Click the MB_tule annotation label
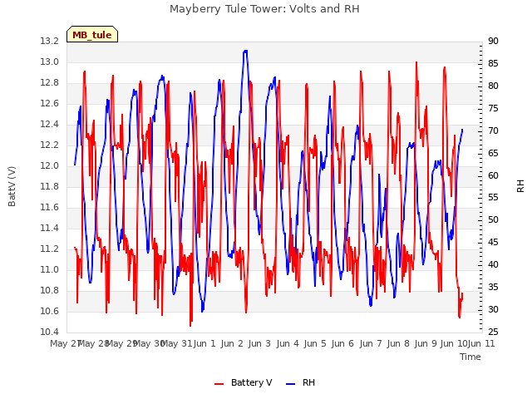The width and height of the screenshot is (532, 399). point(92,34)
